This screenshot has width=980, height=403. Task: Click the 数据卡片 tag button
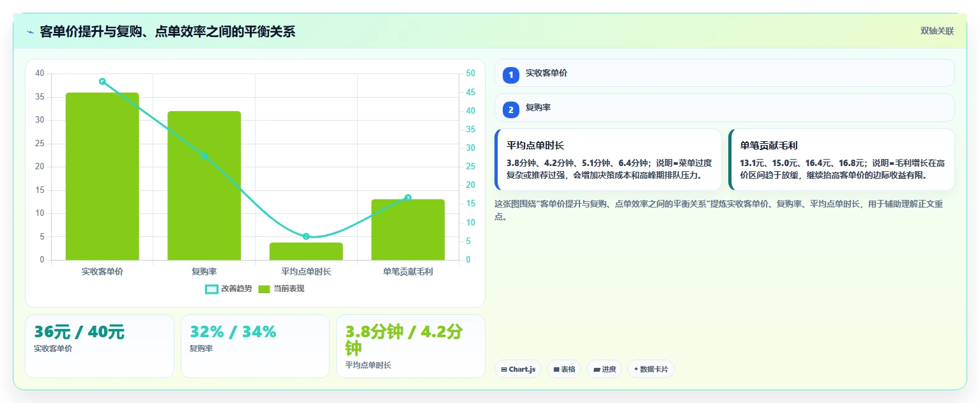pos(651,369)
